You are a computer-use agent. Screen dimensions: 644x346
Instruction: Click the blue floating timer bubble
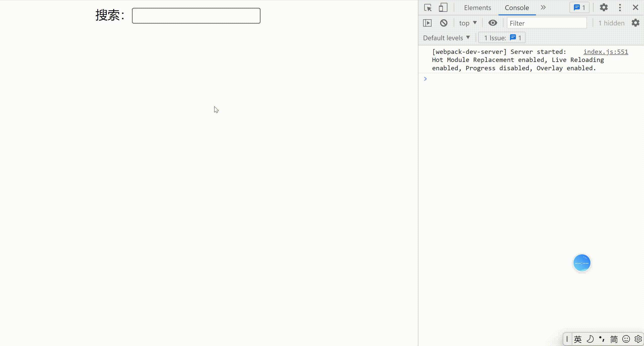[582, 263]
